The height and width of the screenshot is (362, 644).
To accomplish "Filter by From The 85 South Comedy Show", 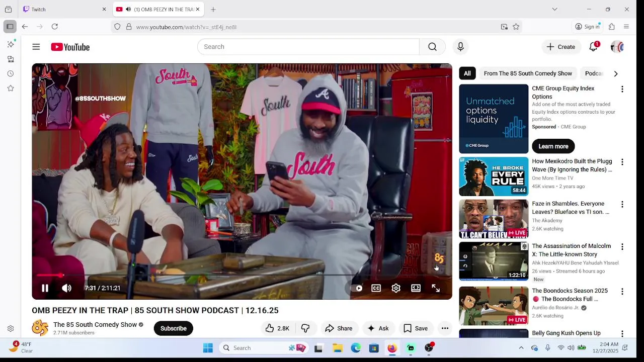I will click(x=528, y=73).
